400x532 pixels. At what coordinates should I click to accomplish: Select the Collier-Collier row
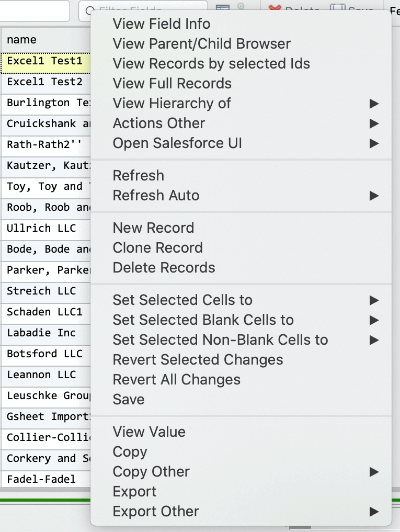46,439
